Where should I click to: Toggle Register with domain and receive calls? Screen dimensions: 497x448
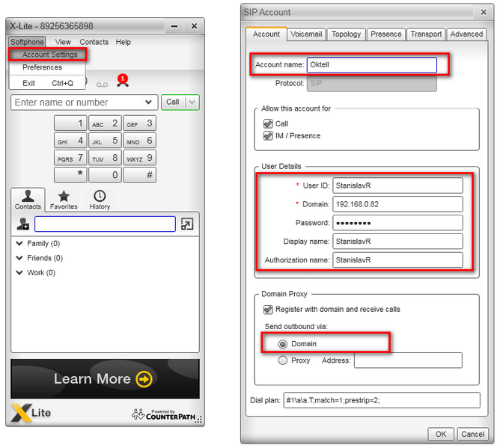click(268, 310)
